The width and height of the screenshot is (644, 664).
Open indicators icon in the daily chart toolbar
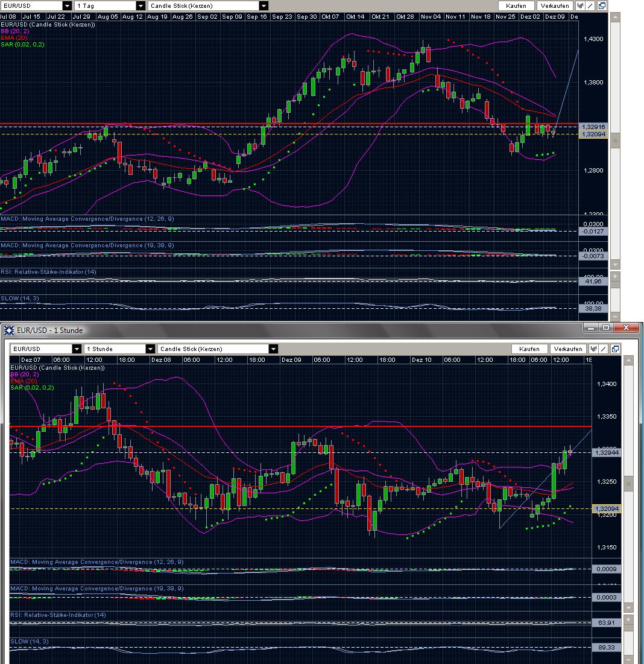tap(580, 5)
